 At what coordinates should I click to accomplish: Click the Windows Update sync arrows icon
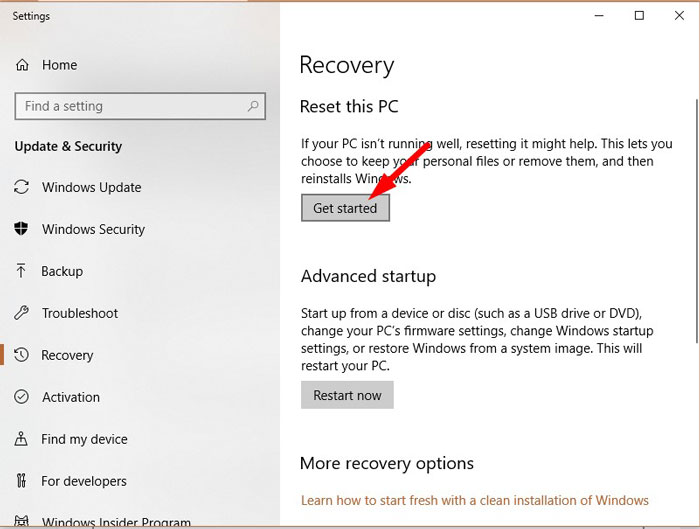(21, 187)
